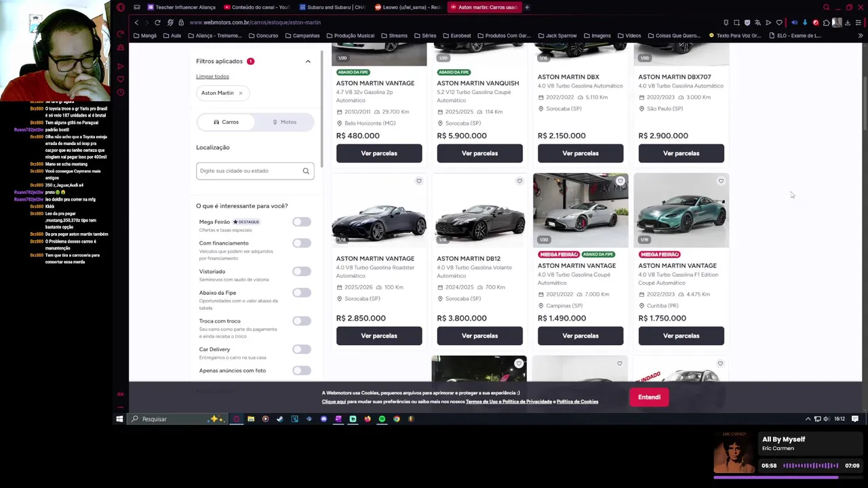This screenshot has width=868, height=488.
Task: Go back in browser history
Action: (136, 22)
